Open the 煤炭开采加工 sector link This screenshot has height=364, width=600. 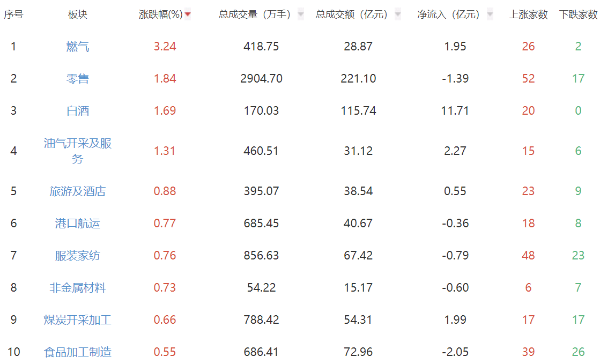pos(78,320)
